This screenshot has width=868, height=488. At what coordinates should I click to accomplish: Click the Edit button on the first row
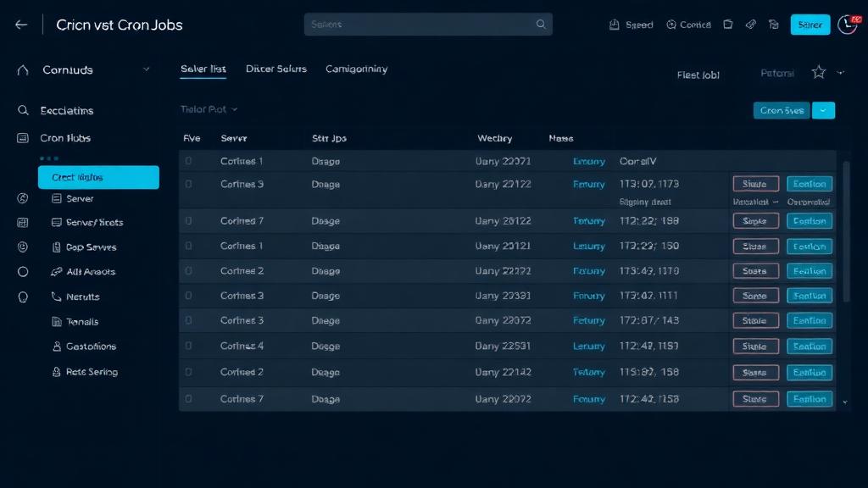[x=809, y=183]
